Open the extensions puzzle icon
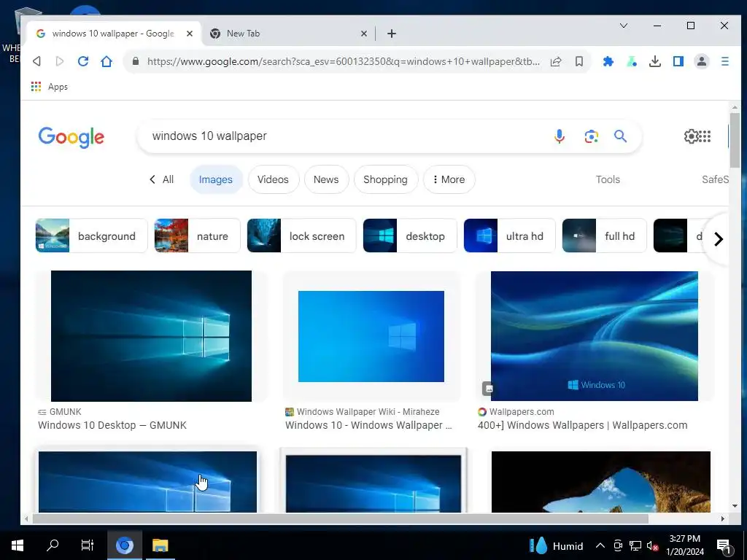 coord(608,61)
